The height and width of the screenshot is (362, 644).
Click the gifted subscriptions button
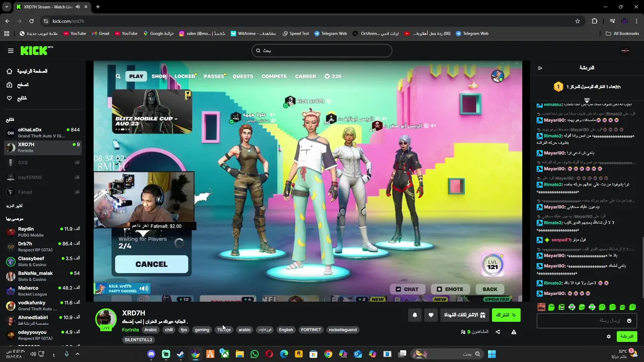coord(464,315)
